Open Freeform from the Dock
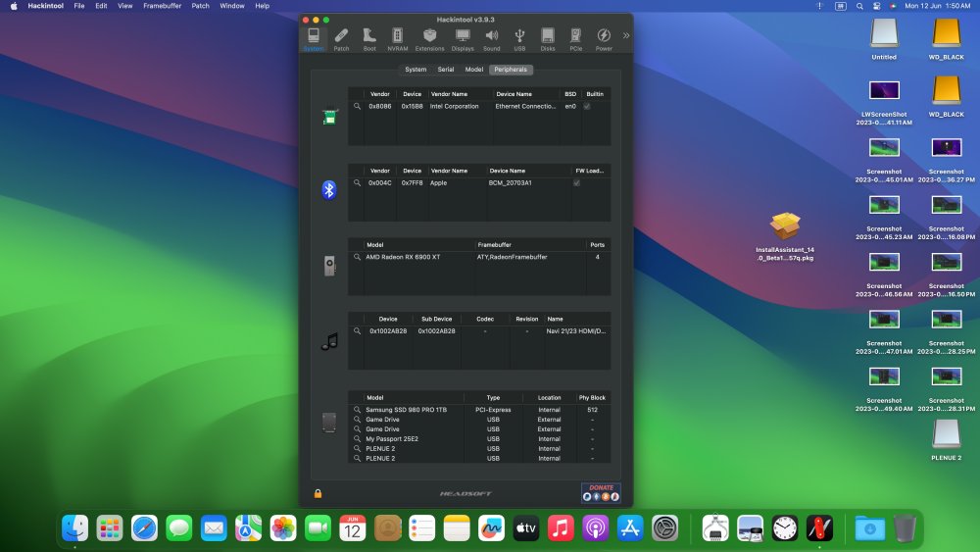This screenshot has width=980, height=552. 491,528
